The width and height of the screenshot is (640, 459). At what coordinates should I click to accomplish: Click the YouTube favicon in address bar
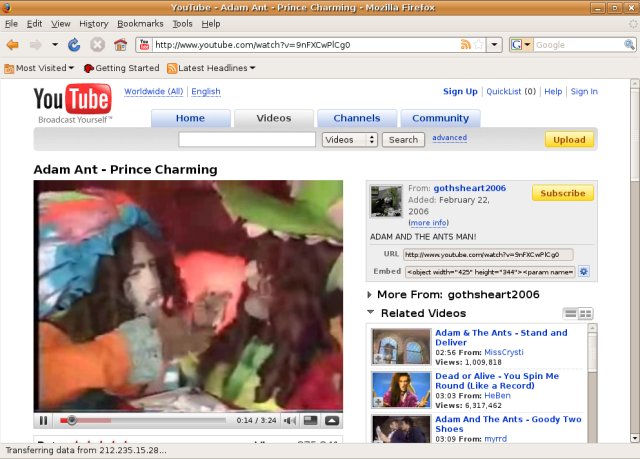144,44
